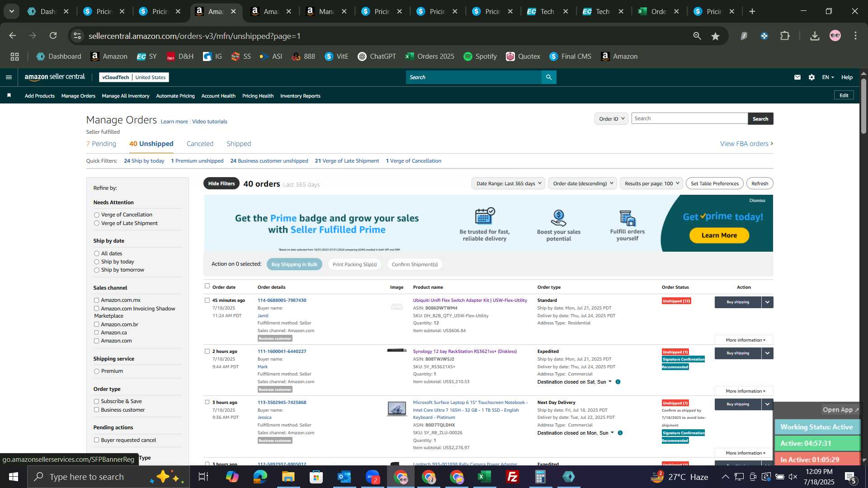Open File Explorer from the taskbar
The width and height of the screenshot is (868, 488).
click(x=288, y=477)
